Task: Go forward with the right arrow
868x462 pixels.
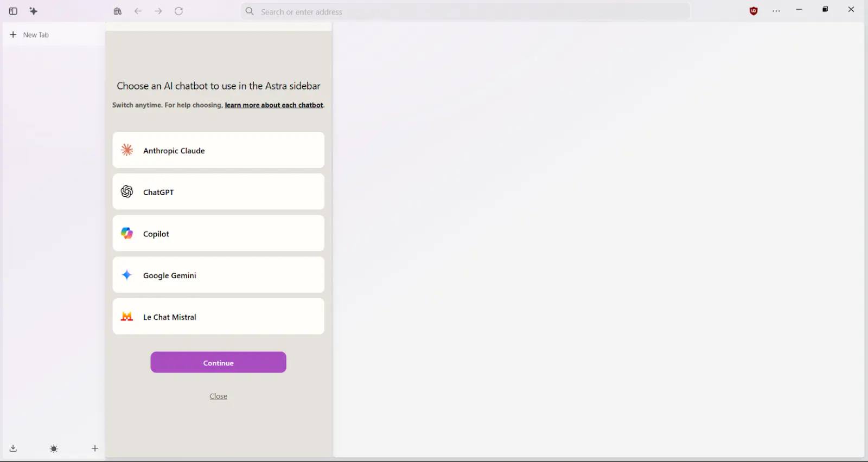Action: coord(158,11)
